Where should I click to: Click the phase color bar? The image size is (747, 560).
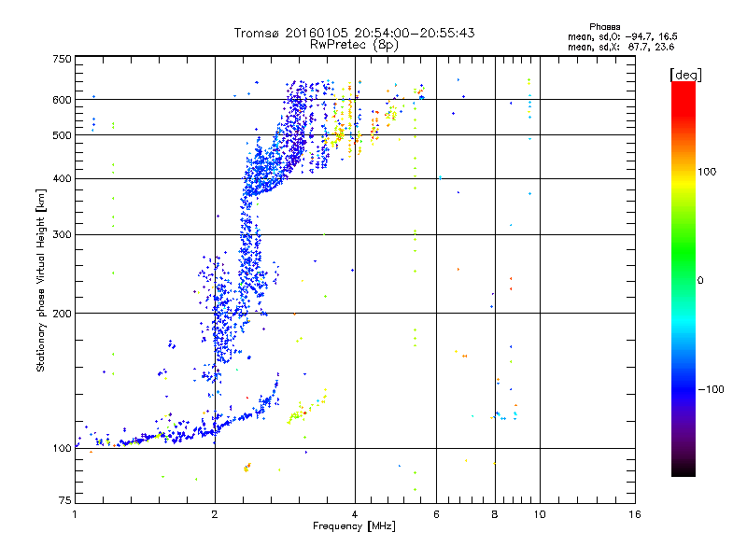(684, 278)
